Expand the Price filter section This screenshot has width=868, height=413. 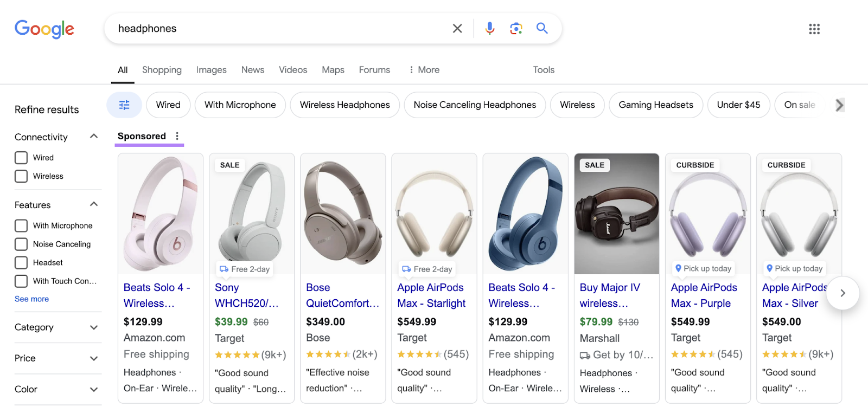click(x=57, y=358)
